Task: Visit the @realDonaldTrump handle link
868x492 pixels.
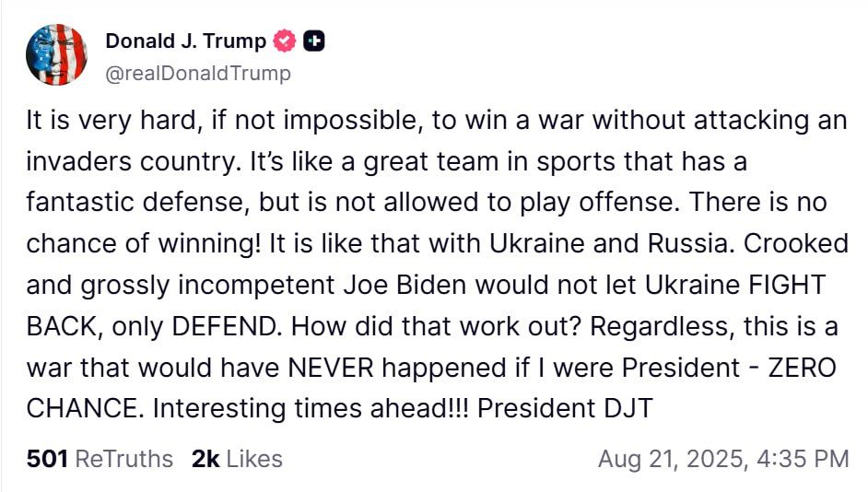Action: [x=198, y=73]
